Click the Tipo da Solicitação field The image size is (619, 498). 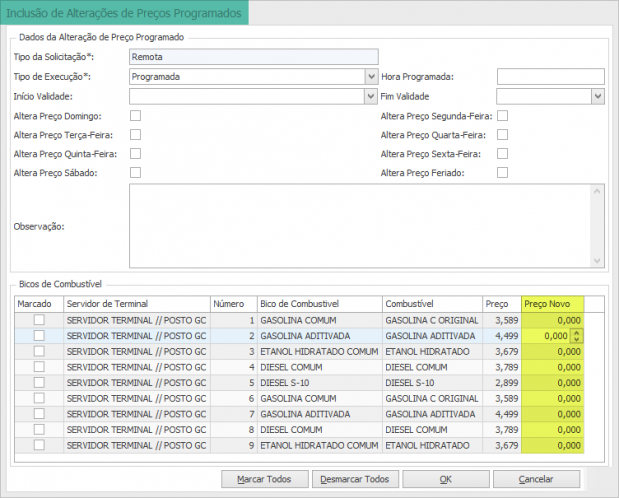click(253, 57)
